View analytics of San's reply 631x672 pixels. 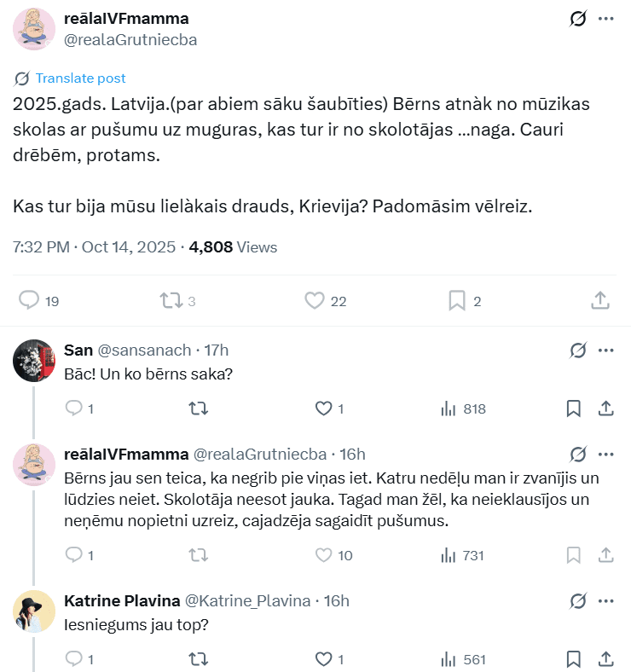pos(449,408)
